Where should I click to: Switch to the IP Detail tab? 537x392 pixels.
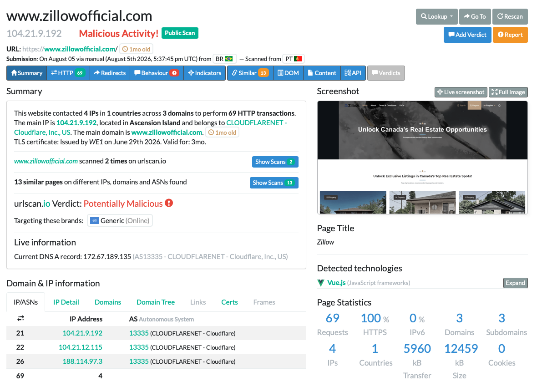pos(66,302)
